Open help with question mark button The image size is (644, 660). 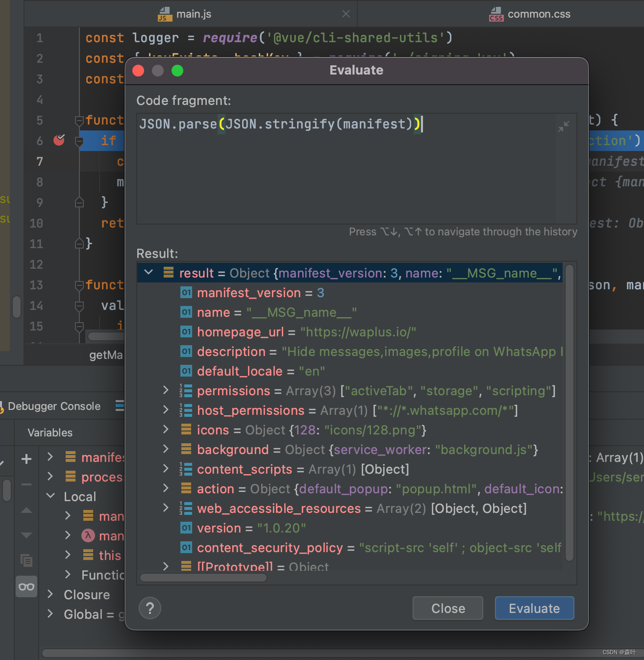pos(150,609)
